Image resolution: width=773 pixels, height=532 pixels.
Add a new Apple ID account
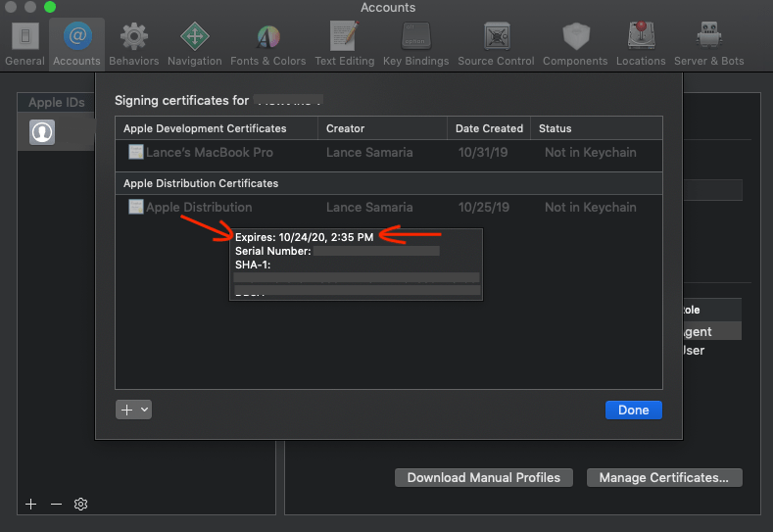click(31, 504)
